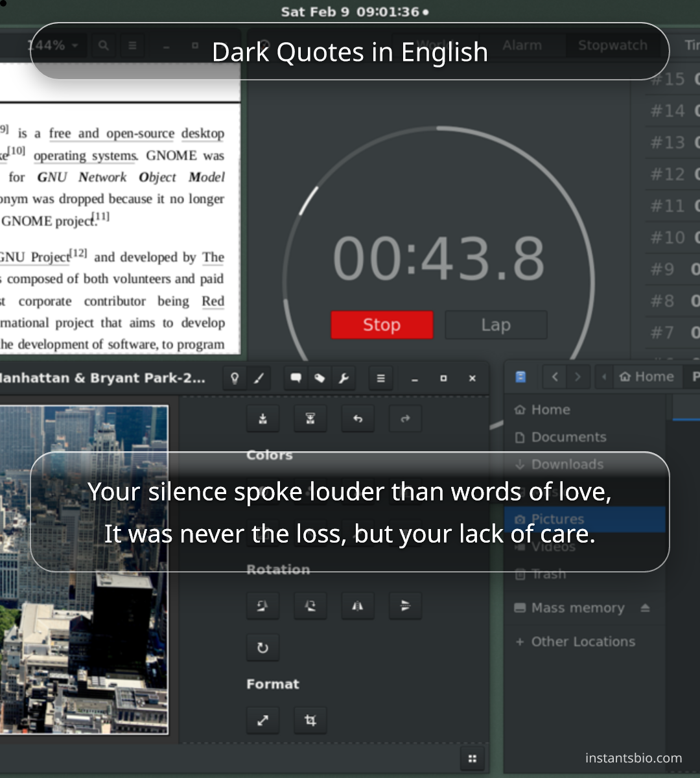This screenshot has height=778, width=700.
Task: Switch to the Stopwatch tab in Clocks
Action: click(612, 45)
